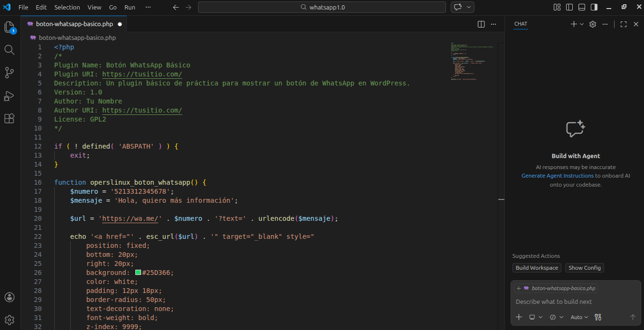
Task: Click the Build Workspace suggested action
Action: 537,268
